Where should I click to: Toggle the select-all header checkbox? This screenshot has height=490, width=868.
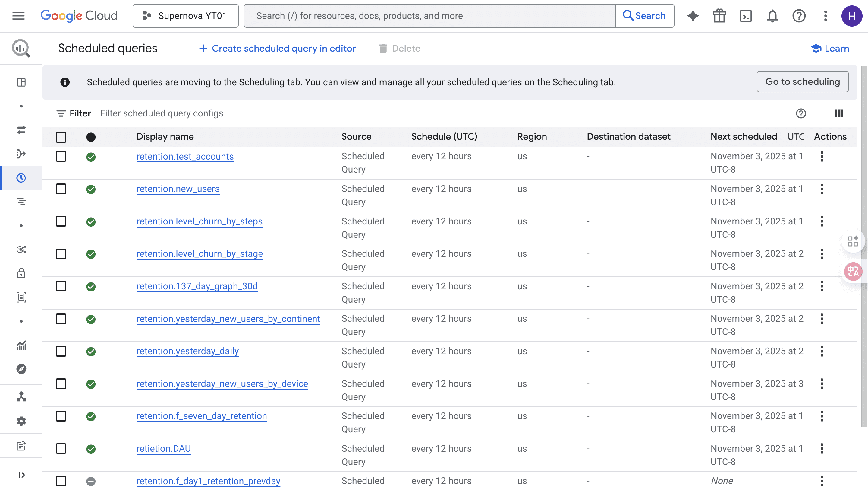click(61, 137)
